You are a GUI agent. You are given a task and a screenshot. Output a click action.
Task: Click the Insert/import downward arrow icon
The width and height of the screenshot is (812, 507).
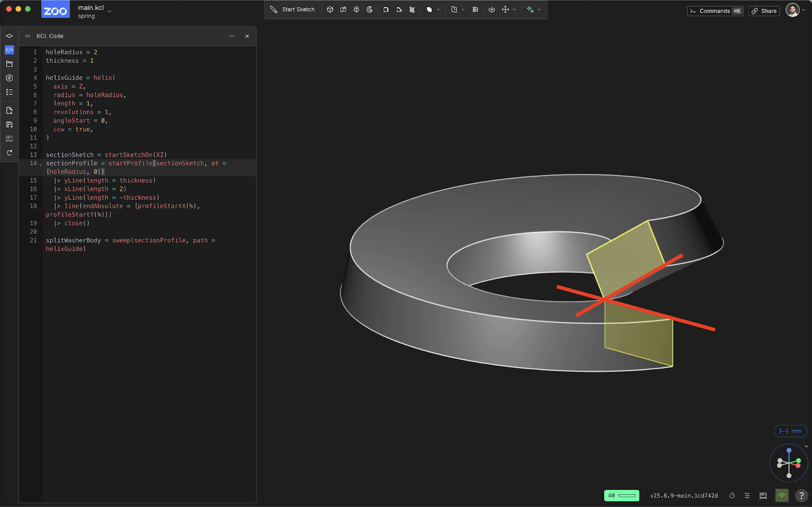(x=491, y=10)
